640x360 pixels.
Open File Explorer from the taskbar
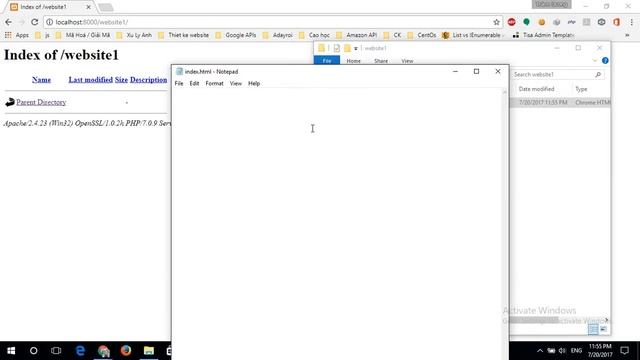(x=149, y=351)
